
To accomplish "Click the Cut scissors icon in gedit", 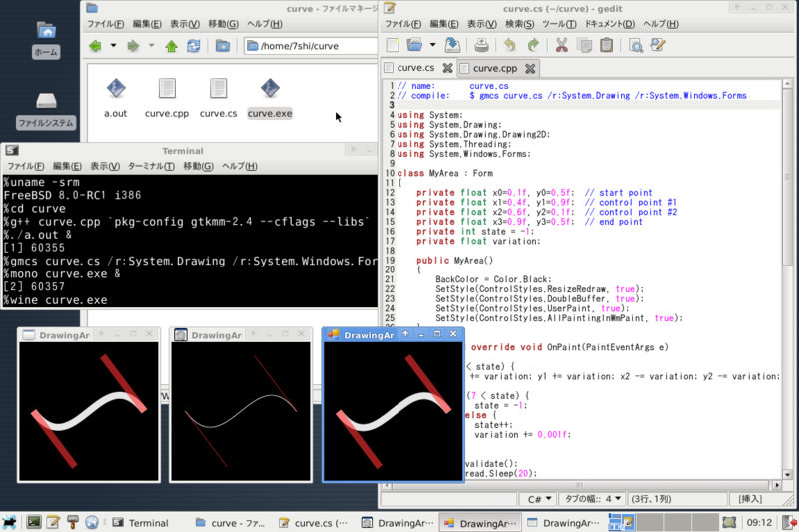I will tap(561, 45).
